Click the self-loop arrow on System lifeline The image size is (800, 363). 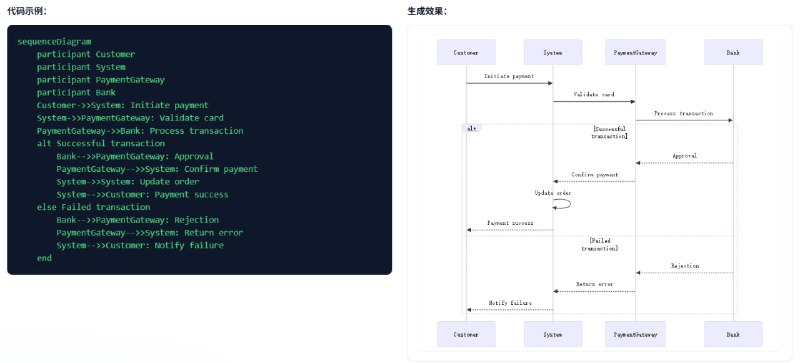pyautogui.click(x=562, y=204)
